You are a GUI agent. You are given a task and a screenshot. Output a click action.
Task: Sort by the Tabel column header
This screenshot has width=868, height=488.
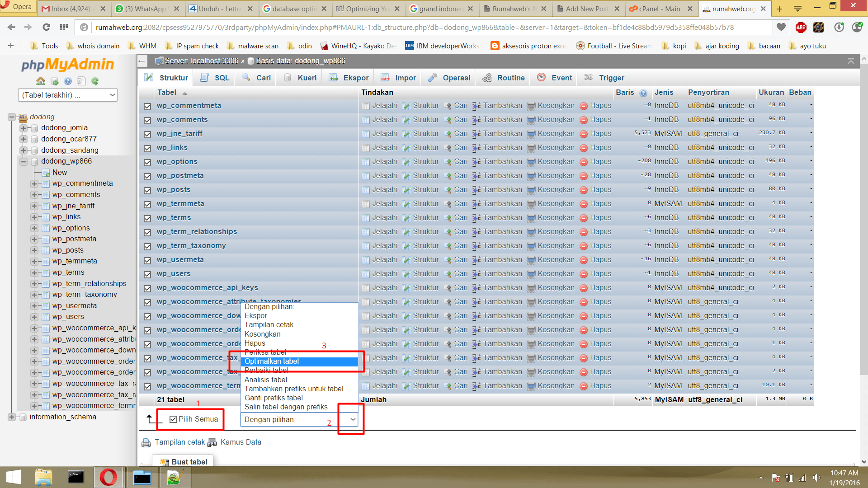[167, 93]
